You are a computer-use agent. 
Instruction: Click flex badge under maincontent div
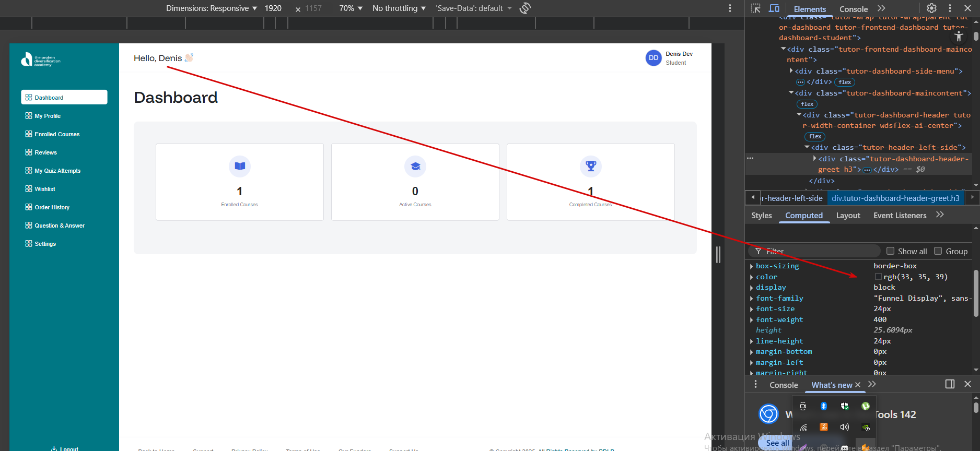pyautogui.click(x=807, y=104)
